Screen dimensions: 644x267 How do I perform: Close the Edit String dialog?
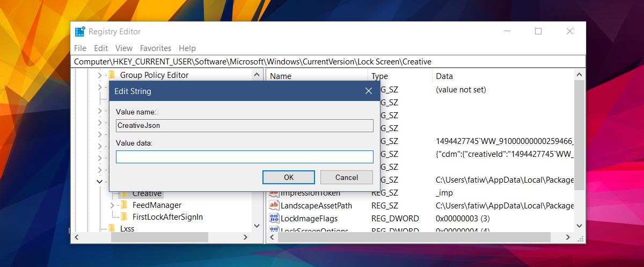369,91
